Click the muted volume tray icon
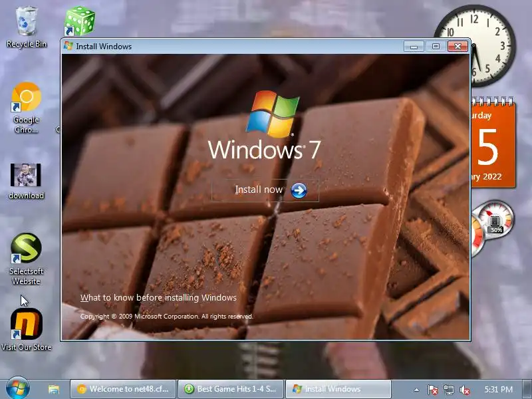 (x=464, y=390)
